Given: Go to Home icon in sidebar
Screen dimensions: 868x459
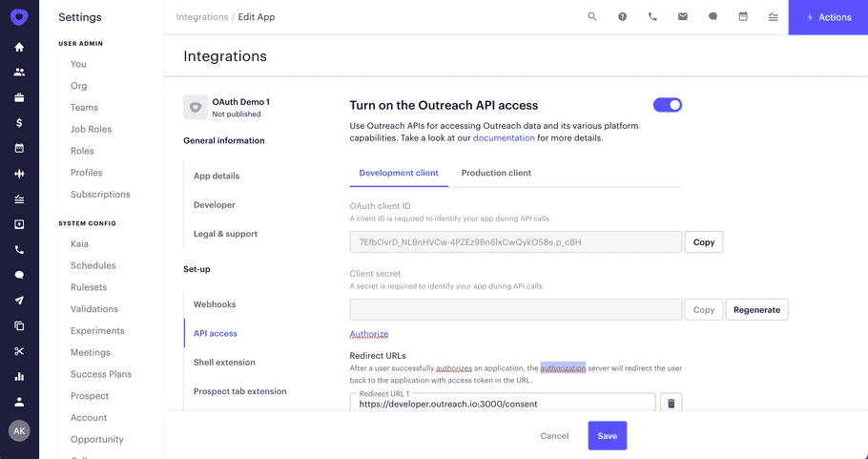Looking at the screenshot, I should tap(19, 47).
